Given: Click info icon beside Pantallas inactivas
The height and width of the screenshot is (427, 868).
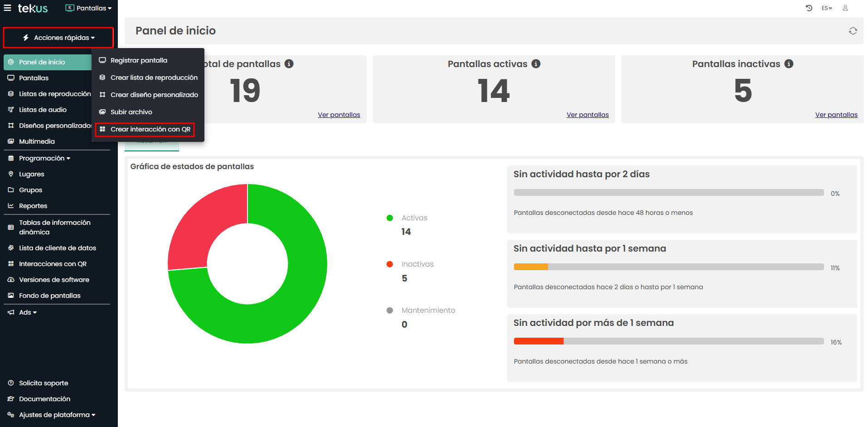Looking at the screenshot, I should (x=789, y=64).
